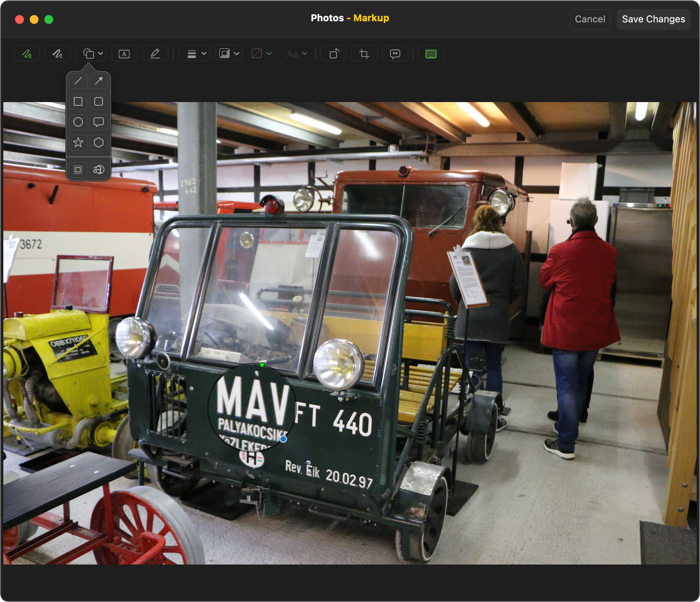Select the Highlight/Sign pen tool
This screenshot has width=700, height=602.
[x=155, y=54]
